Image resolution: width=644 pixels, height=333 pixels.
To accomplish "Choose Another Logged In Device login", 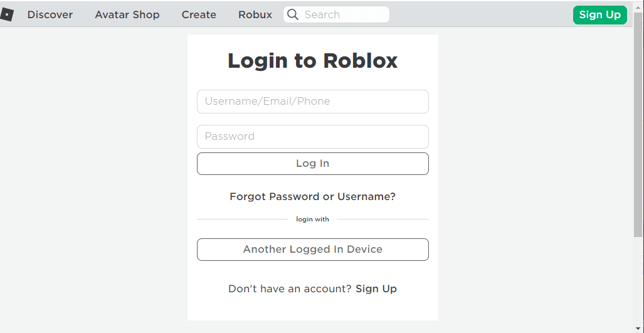I will pyautogui.click(x=312, y=249).
